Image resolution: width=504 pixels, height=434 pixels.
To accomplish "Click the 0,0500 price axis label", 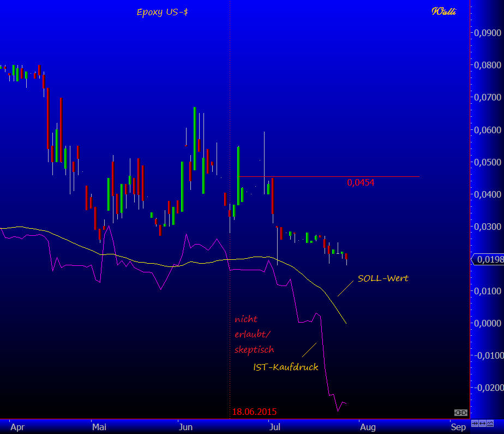I will 488,162.
